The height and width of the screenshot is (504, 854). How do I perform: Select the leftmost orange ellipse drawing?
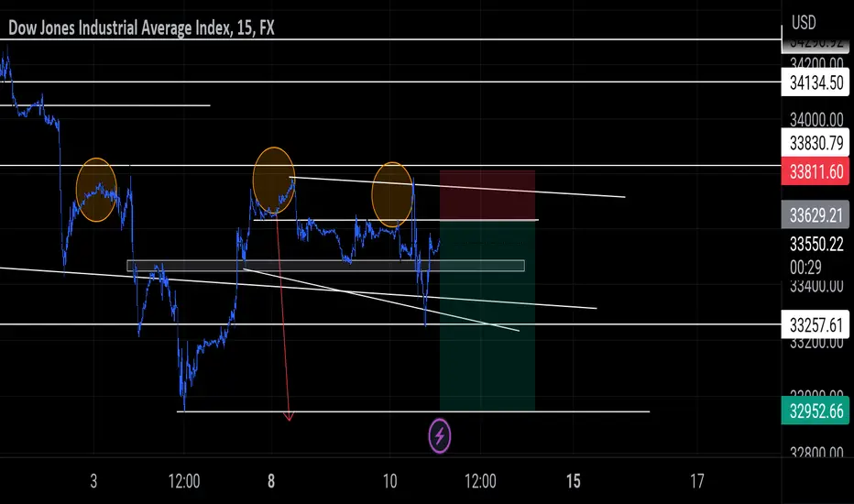click(x=96, y=190)
